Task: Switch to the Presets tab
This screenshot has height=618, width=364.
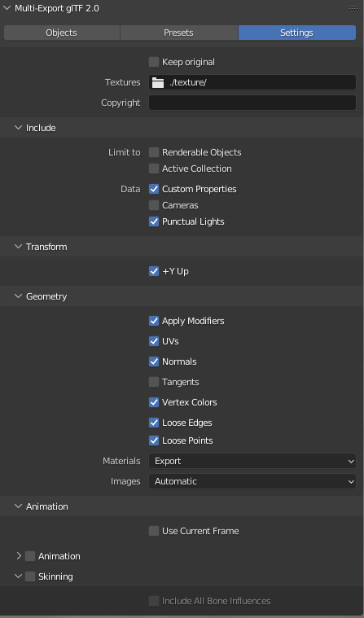Action: 178,33
